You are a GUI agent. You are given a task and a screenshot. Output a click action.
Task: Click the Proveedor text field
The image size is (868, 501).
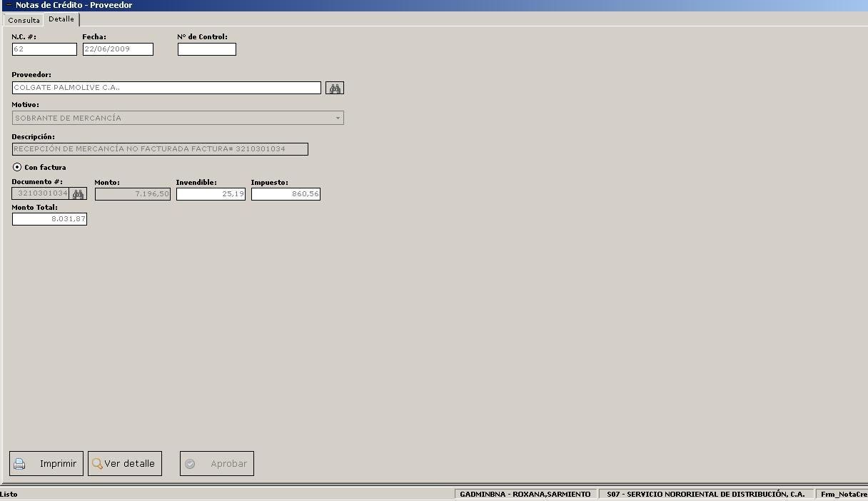(x=166, y=88)
